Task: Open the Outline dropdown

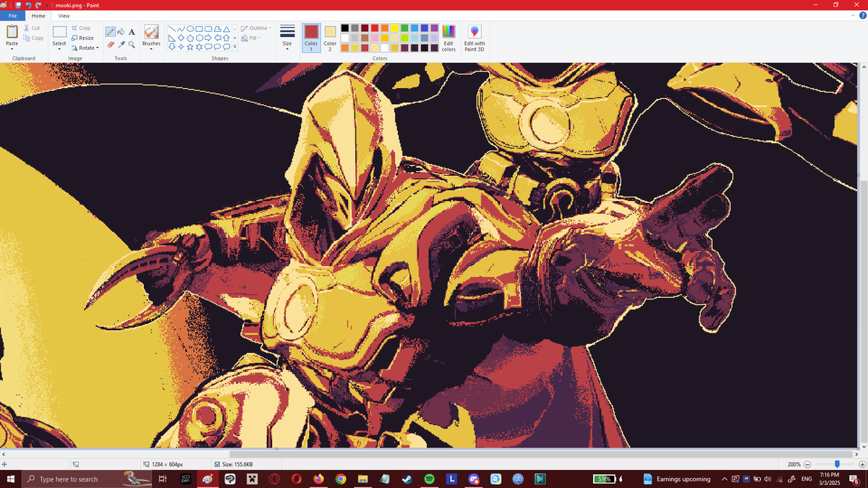Action: click(x=257, y=28)
